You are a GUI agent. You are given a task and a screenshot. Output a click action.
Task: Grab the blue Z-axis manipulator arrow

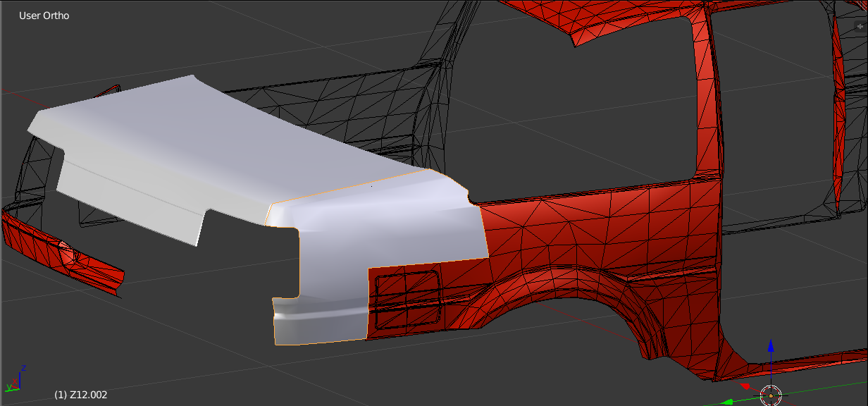771,347
